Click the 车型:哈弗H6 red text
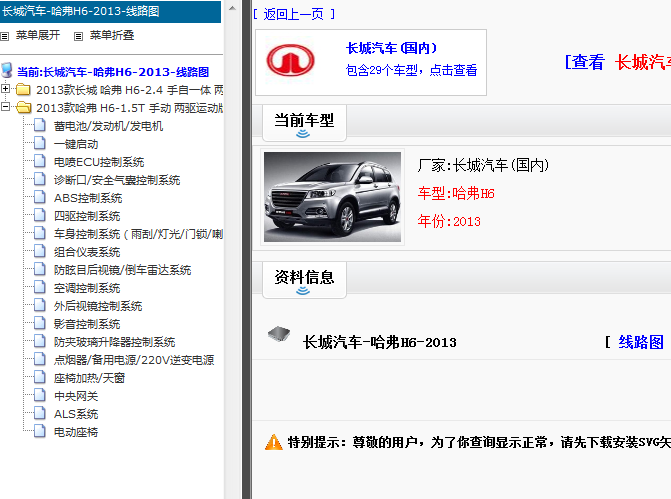Image resolution: width=671 pixels, height=499 pixels. click(x=456, y=193)
